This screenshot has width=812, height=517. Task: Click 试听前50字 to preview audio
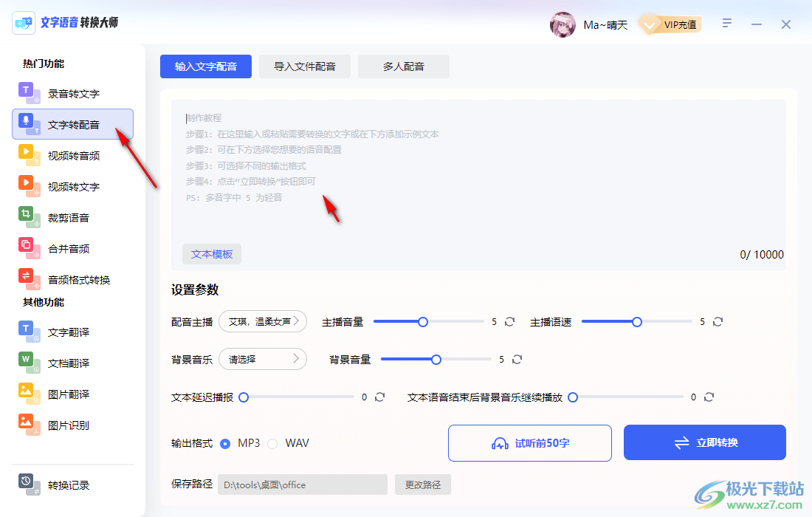529,442
